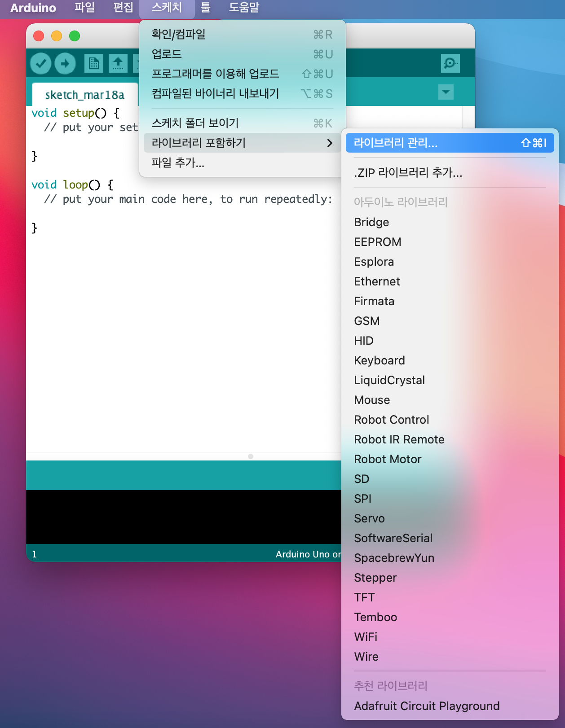Click the main code comment line
Screen dimensions: 565x728
click(x=188, y=199)
